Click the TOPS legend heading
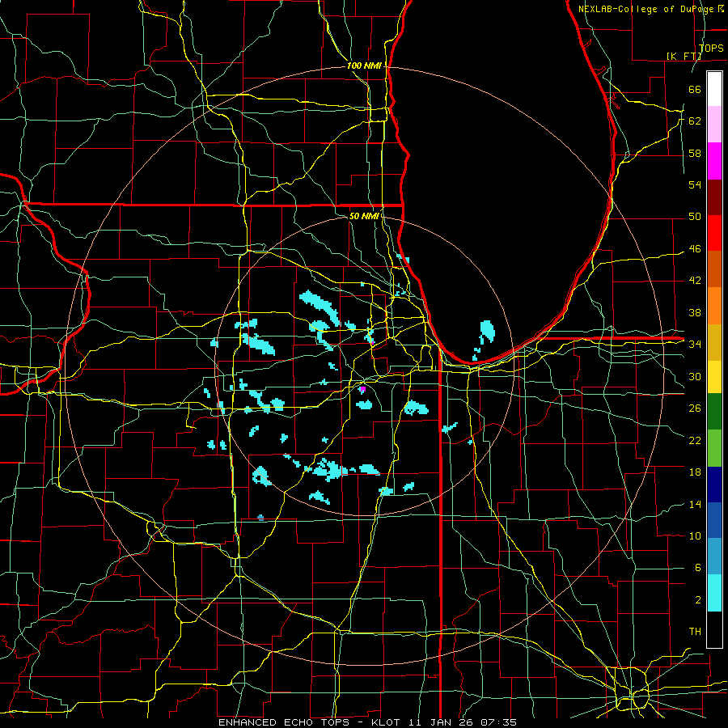This screenshot has height=728, width=728. tap(711, 48)
